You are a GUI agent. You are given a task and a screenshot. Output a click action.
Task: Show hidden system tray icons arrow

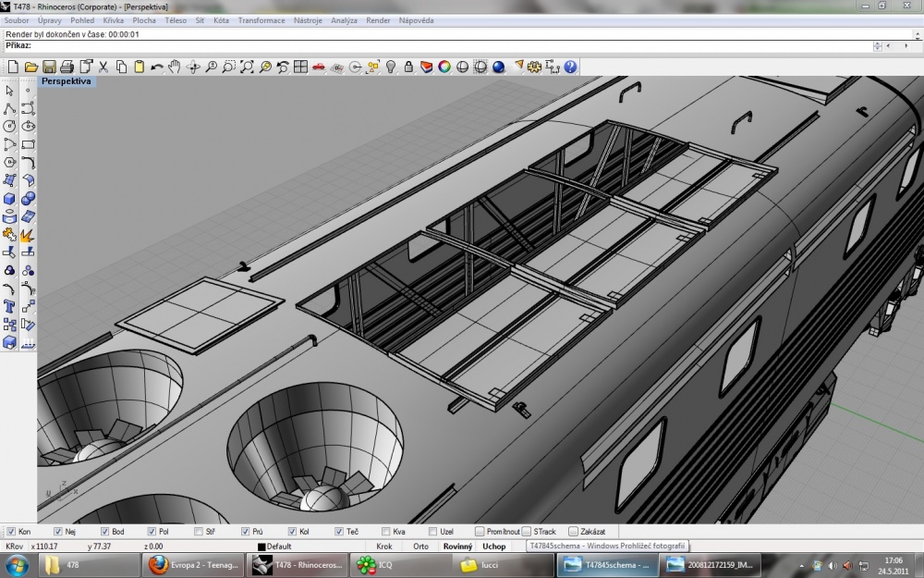[802, 566]
